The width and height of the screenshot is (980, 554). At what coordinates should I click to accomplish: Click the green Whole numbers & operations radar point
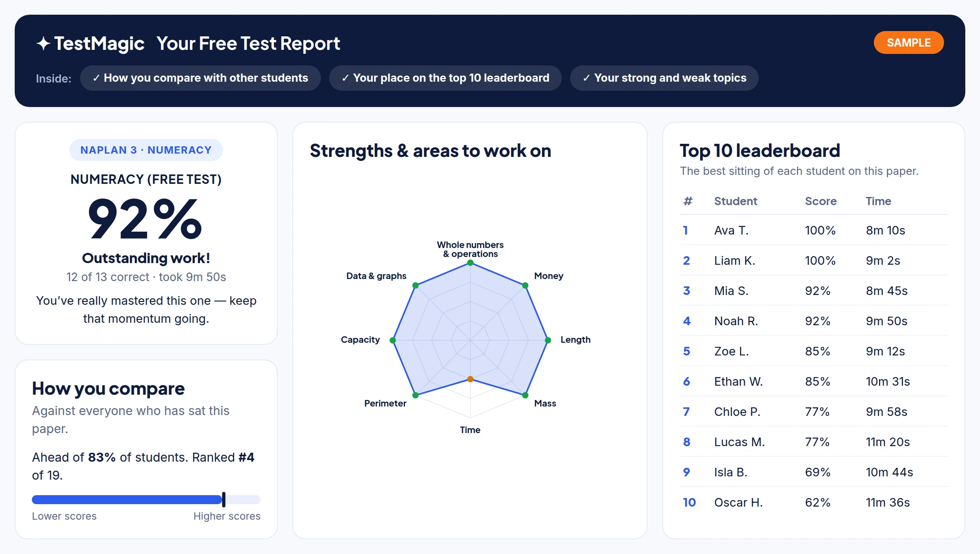coord(470,263)
